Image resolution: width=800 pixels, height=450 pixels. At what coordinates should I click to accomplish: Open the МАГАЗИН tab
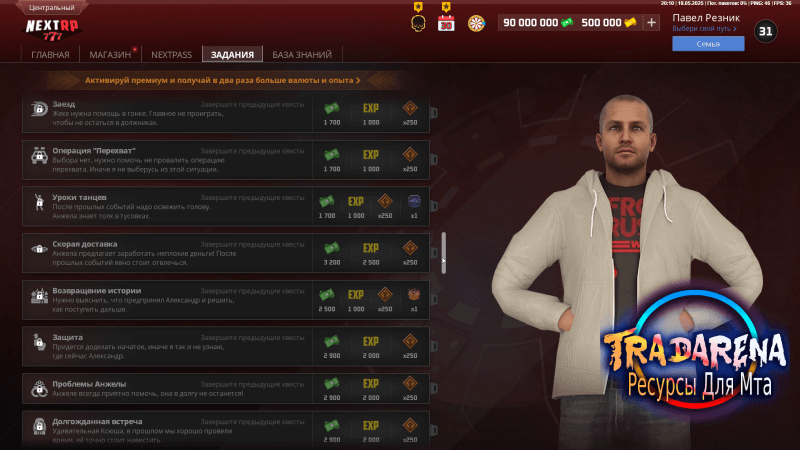coord(110,55)
